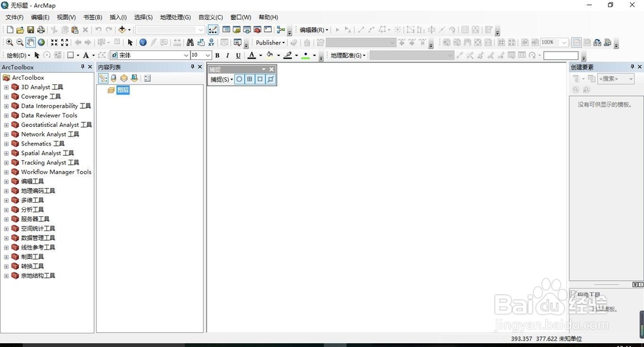The height and width of the screenshot is (347, 644).
Task: Switch to List By Selection view
Action: (135, 78)
